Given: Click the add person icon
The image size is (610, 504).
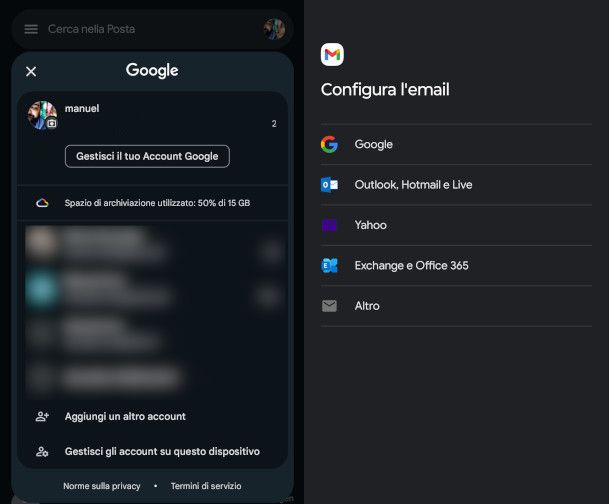Looking at the screenshot, I should click(x=42, y=416).
